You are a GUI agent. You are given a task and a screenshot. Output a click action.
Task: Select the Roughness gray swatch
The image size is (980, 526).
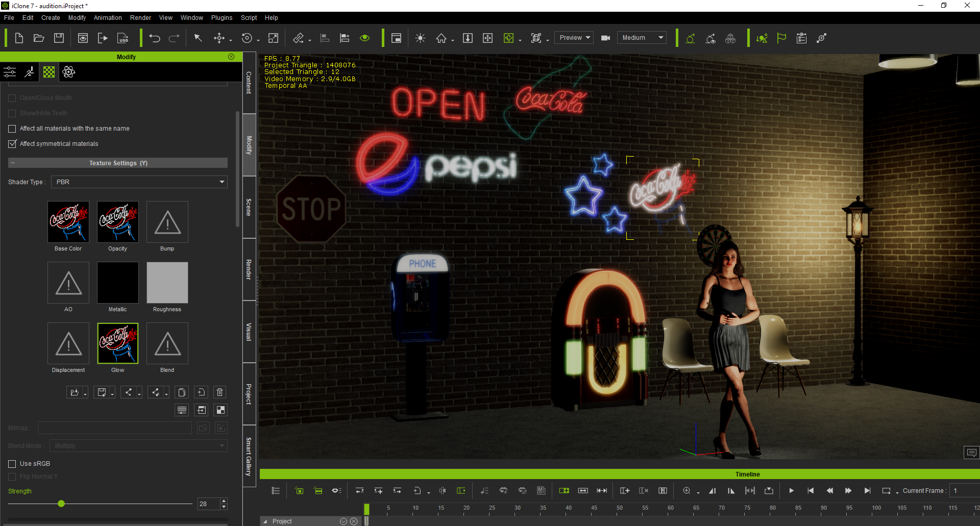point(167,283)
